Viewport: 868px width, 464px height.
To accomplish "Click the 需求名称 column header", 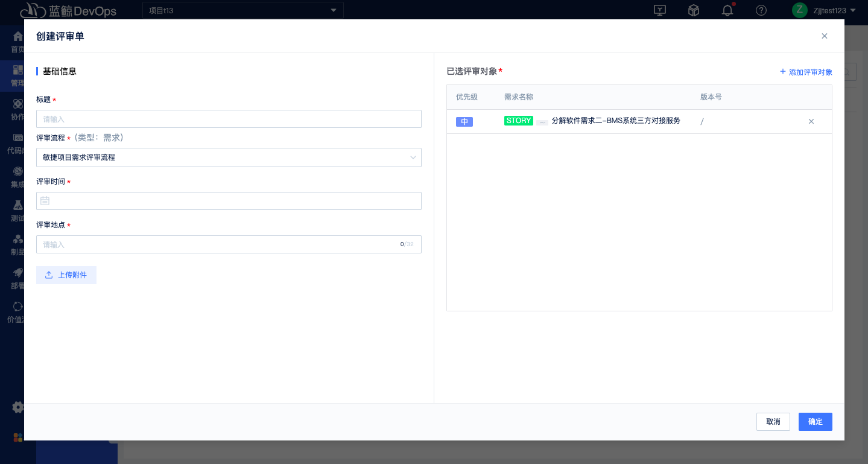I will (x=519, y=97).
